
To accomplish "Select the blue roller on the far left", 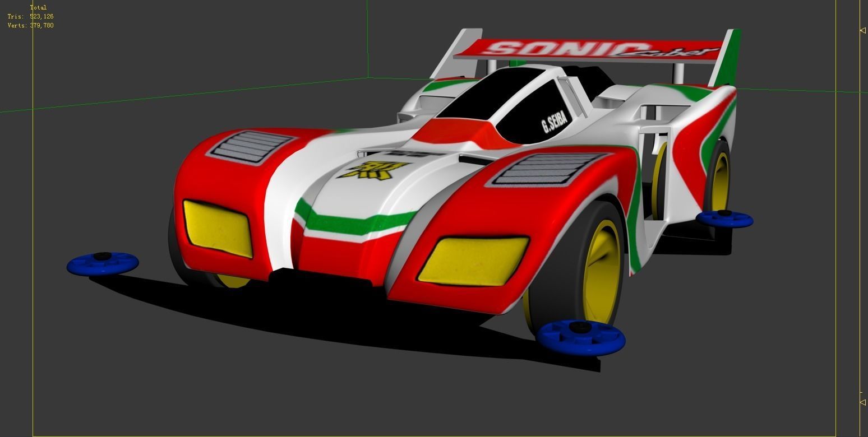I will (103, 263).
